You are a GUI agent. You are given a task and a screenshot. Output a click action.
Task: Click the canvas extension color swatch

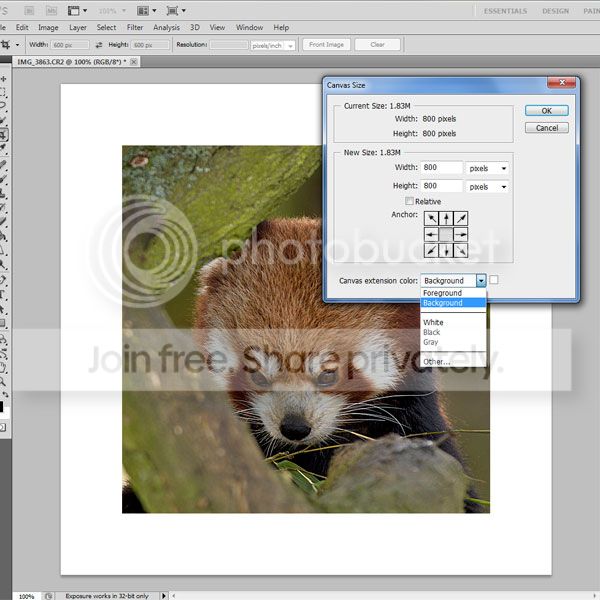click(x=494, y=281)
